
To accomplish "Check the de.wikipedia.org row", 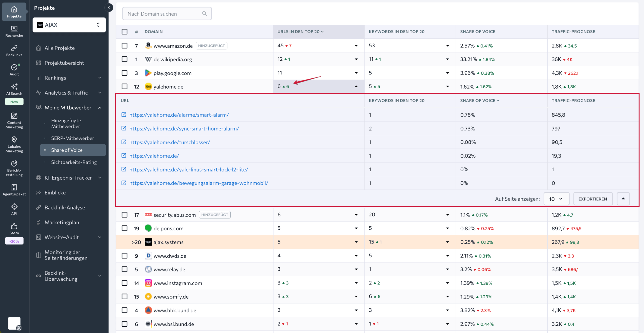I will [x=125, y=59].
